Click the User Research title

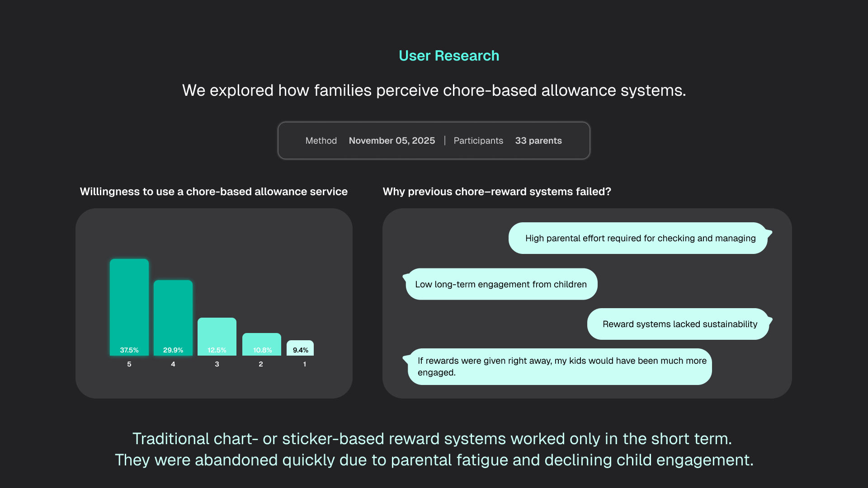[448, 56]
